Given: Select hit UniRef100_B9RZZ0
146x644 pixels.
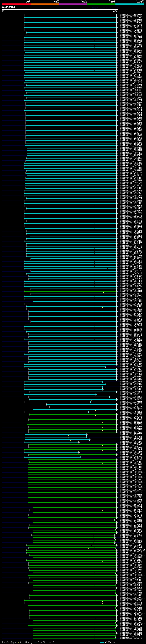Looking at the screenshot, I should pyautogui.click(x=131, y=50).
